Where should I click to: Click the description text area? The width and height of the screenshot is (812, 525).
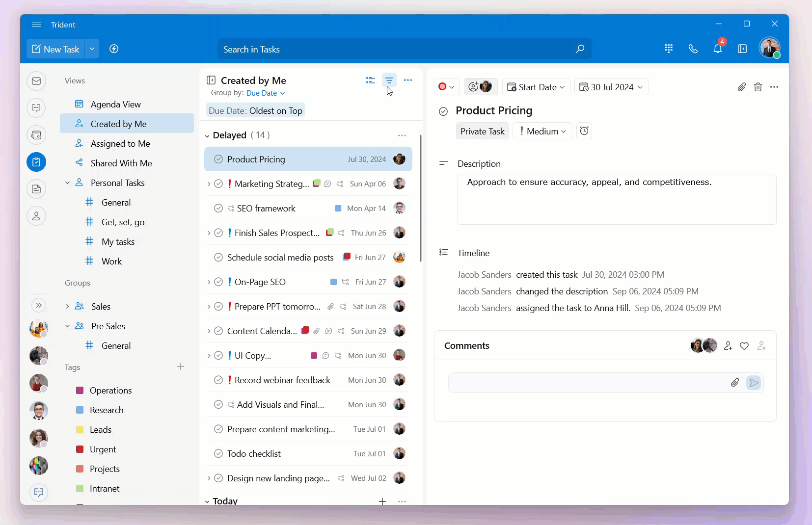617,200
